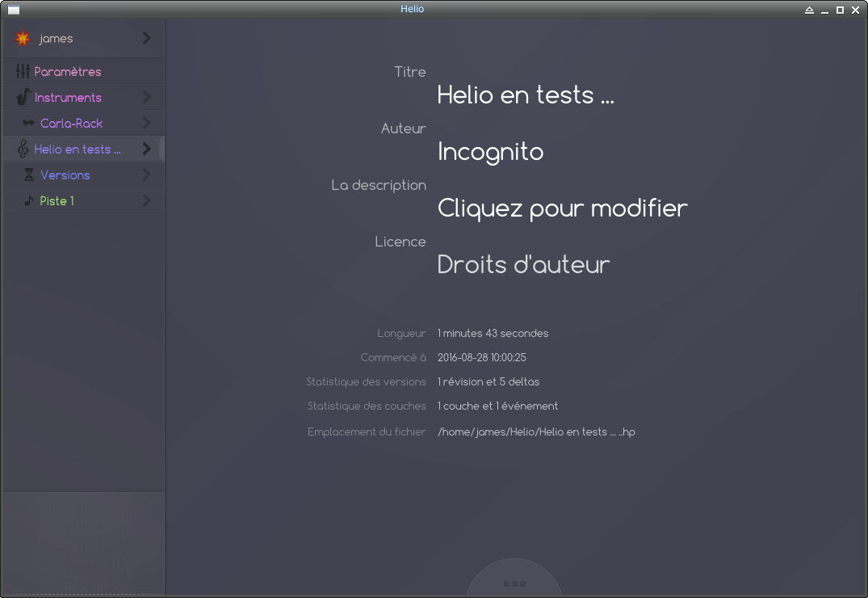This screenshot has width=868, height=598.
Task: Expand the Helio en tests chevron arrow
Action: coord(146,149)
